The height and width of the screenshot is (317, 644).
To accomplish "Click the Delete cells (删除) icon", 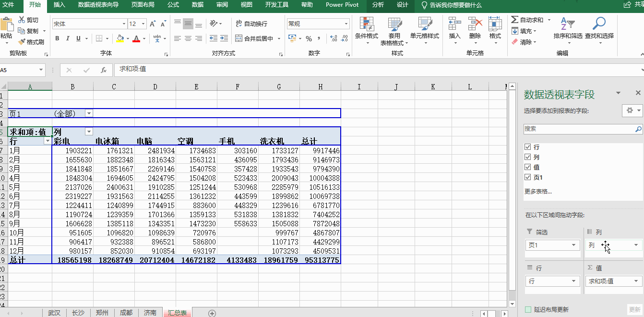I will point(475,24).
